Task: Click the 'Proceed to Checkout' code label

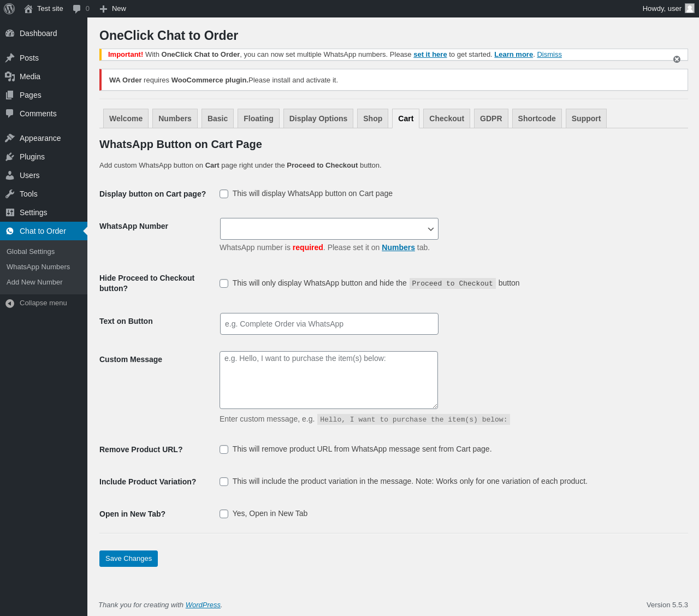Action: (453, 283)
